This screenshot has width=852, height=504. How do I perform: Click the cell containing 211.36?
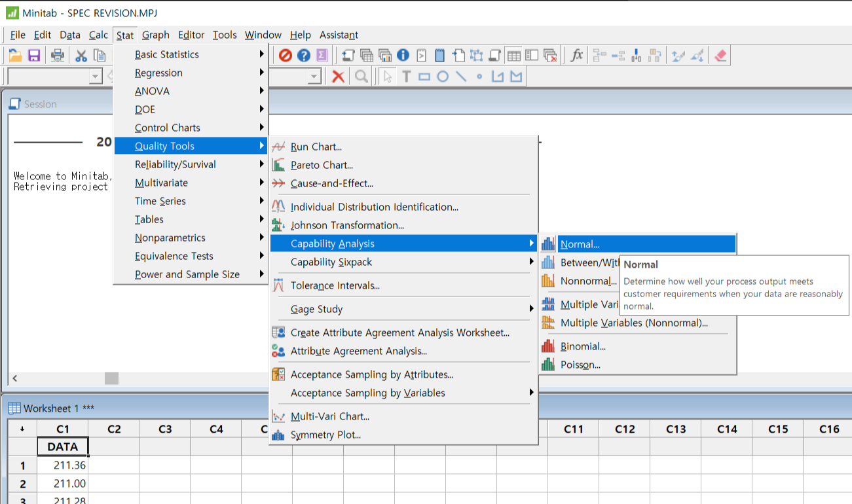63,465
